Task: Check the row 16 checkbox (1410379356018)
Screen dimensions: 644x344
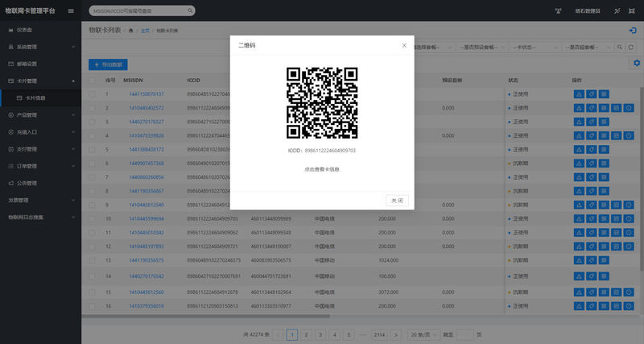Action: click(92, 306)
